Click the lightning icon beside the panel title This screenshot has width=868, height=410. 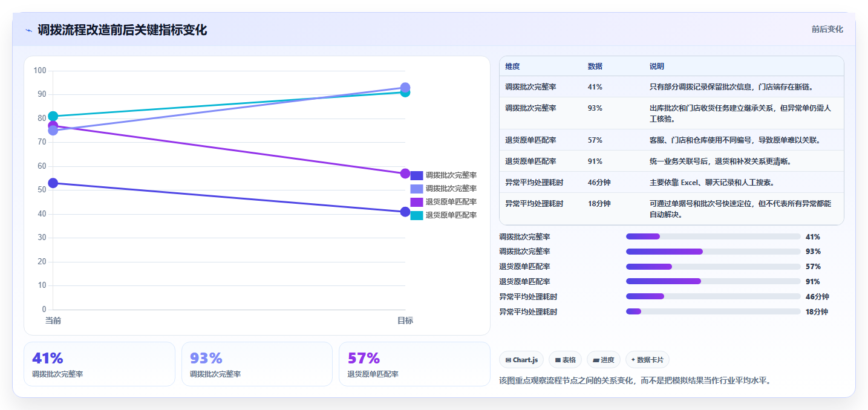(x=28, y=30)
